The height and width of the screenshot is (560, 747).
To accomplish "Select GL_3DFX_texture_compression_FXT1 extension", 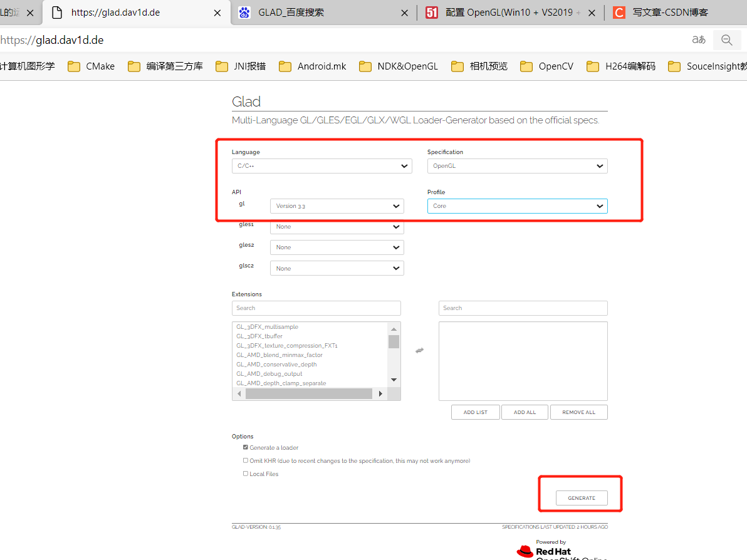I will 287,346.
